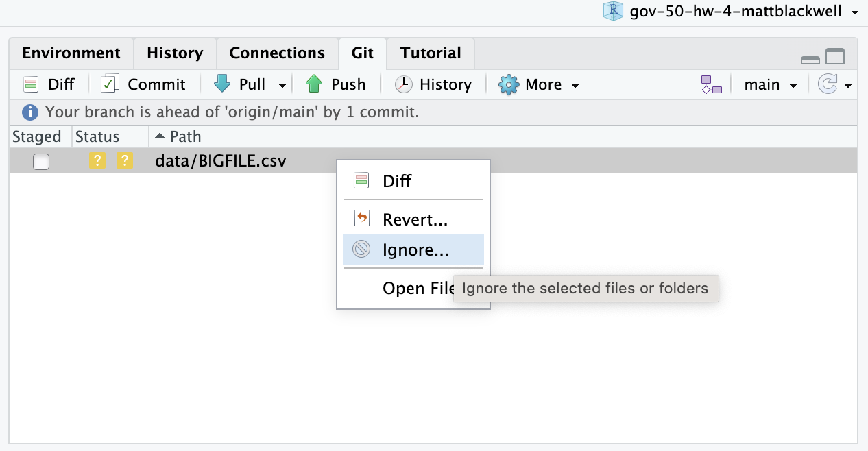Refresh the Git pane with the circular arrow
The image size is (868, 451).
pyautogui.click(x=828, y=84)
